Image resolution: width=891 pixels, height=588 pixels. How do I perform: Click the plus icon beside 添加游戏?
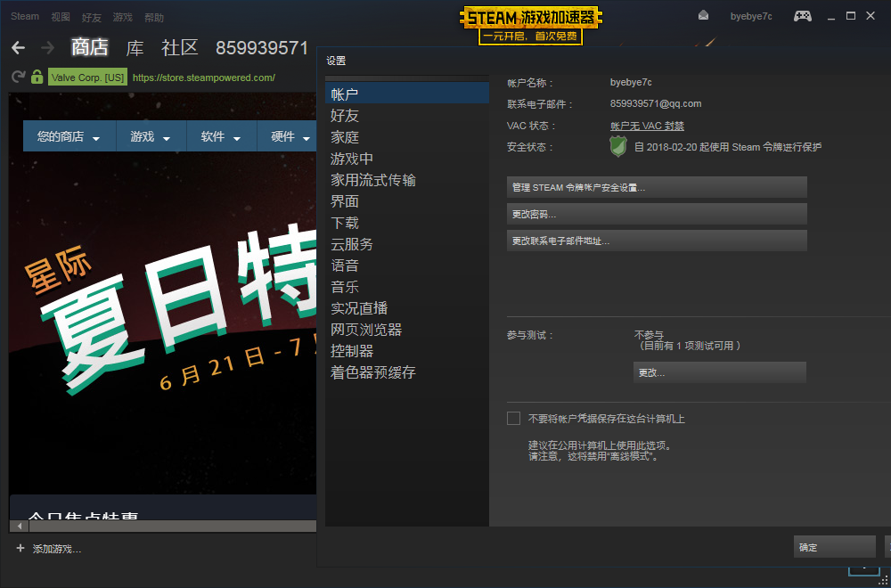20,548
